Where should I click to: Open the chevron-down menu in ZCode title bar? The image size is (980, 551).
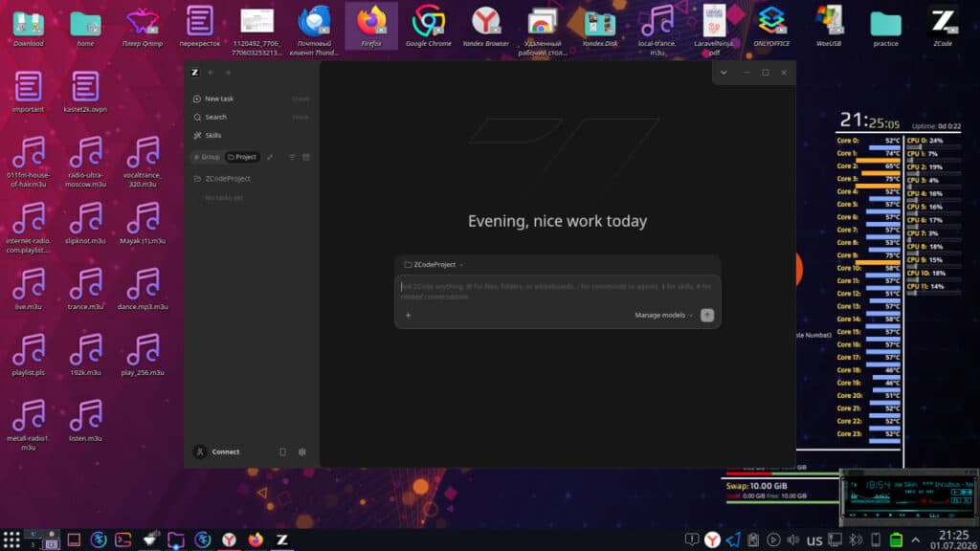point(724,73)
